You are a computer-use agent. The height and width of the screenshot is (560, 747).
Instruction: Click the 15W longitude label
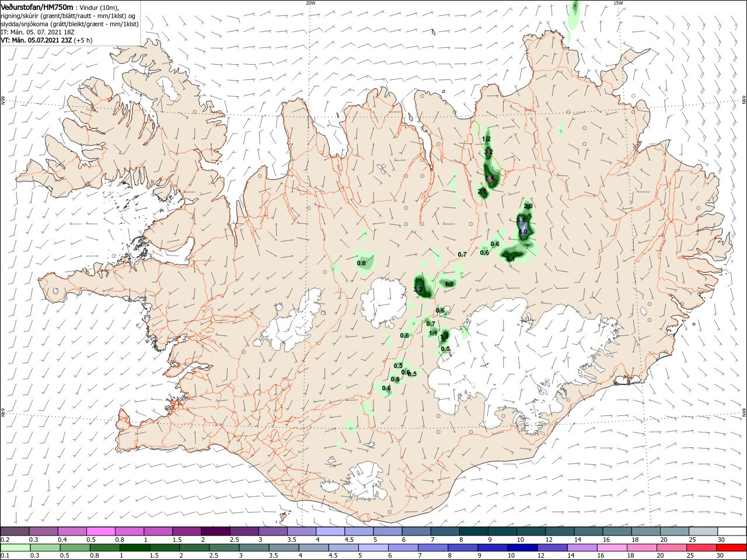click(x=618, y=3)
